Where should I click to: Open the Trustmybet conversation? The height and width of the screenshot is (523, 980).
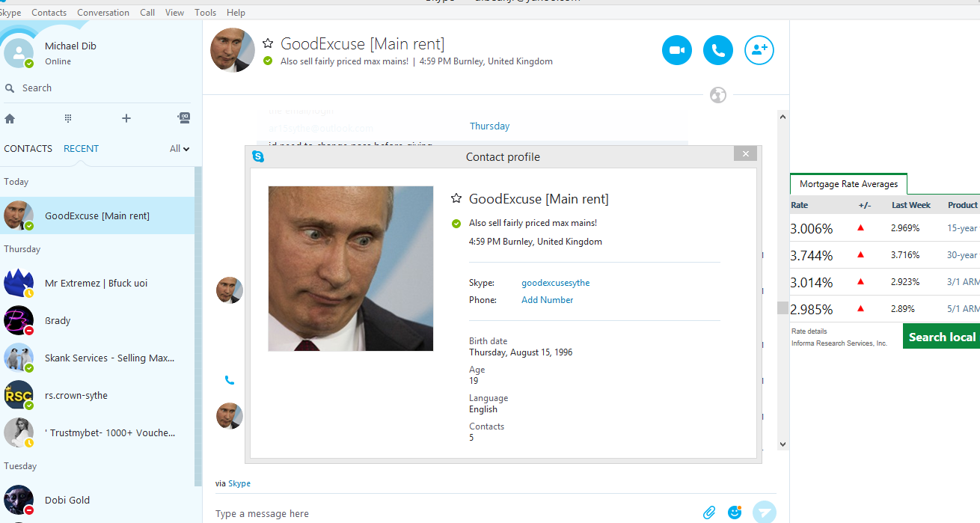point(97,432)
